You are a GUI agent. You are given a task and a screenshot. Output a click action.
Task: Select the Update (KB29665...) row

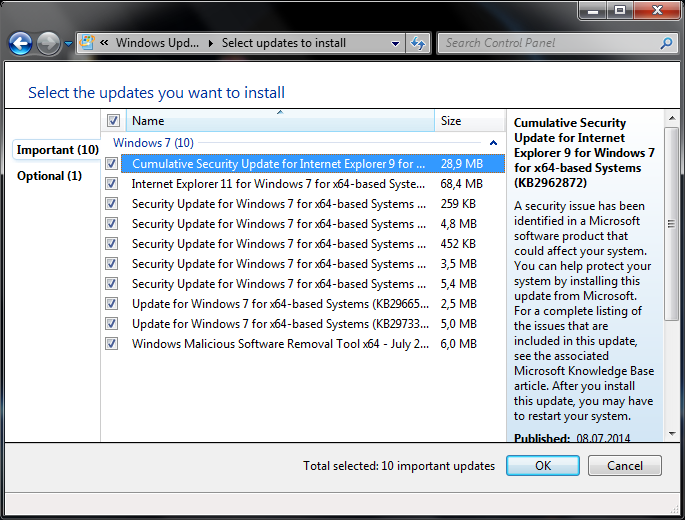[312, 304]
